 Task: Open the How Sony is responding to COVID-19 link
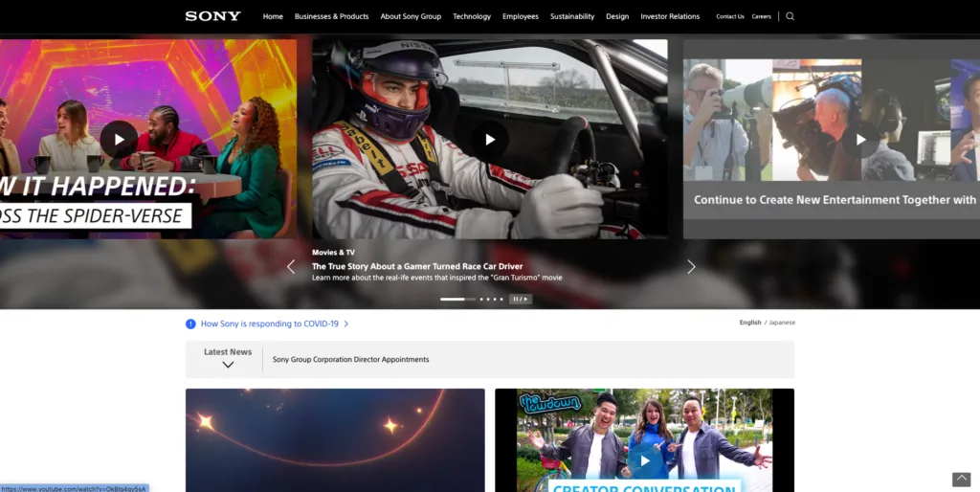270,324
